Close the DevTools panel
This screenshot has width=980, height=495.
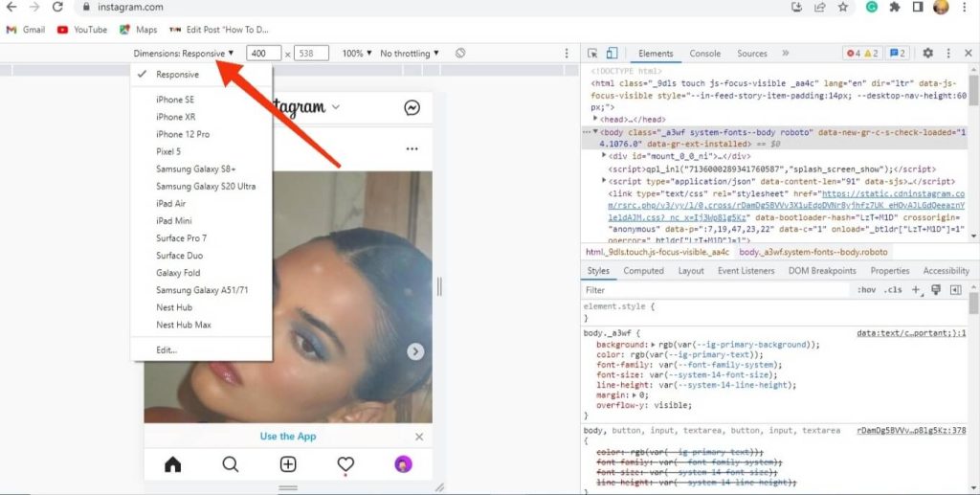coord(969,53)
